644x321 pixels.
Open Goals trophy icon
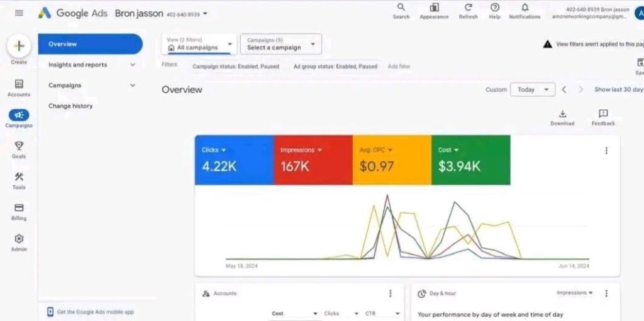(19, 146)
